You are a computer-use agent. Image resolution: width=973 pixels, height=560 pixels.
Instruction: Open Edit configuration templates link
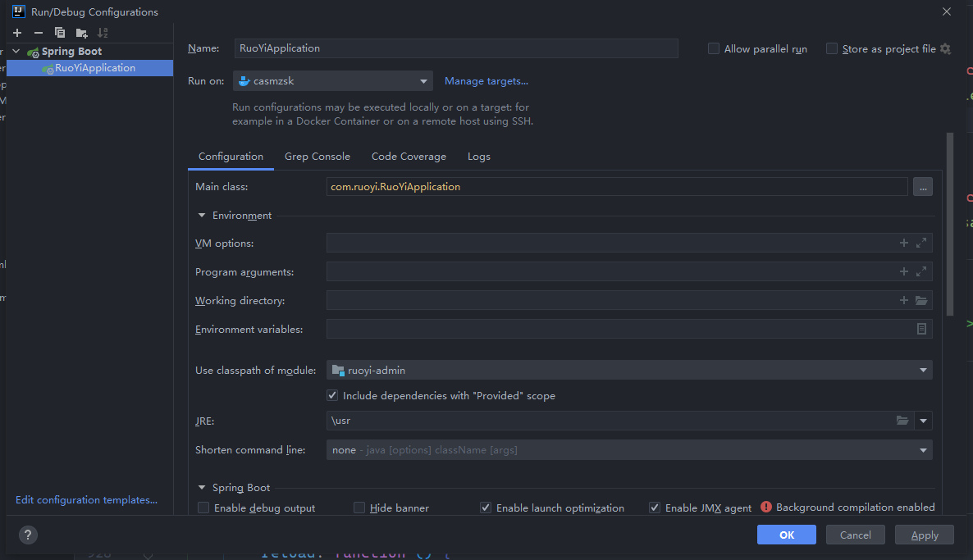(x=86, y=500)
